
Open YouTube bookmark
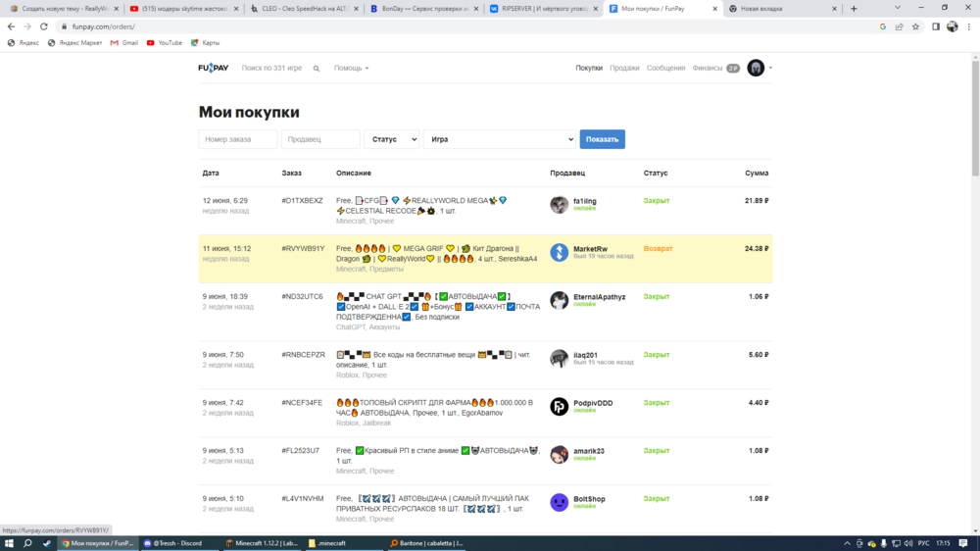click(x=164, y=42)
